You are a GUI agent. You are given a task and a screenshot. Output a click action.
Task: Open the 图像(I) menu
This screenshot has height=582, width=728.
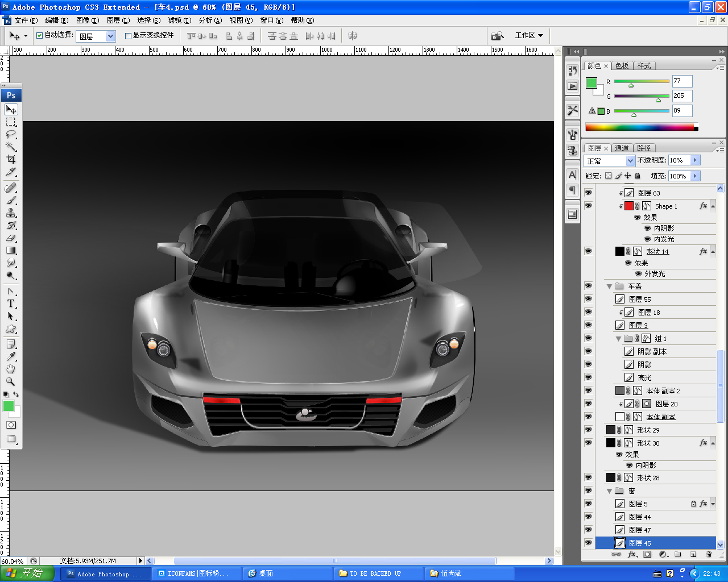(88, 20)
